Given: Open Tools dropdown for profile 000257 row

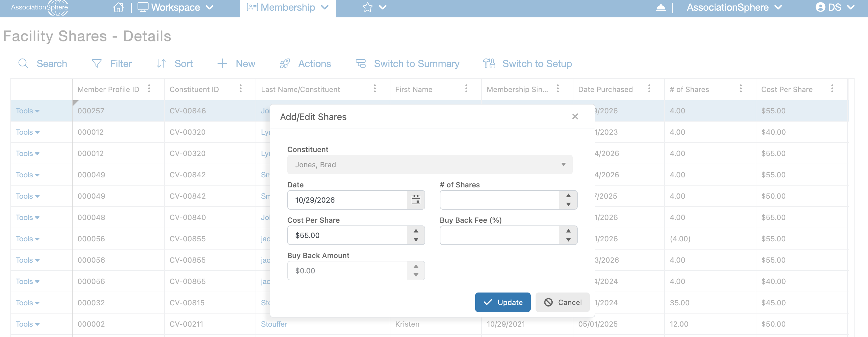Looking at the screenshot, I should pyautogui.click(x=28, y=111).
